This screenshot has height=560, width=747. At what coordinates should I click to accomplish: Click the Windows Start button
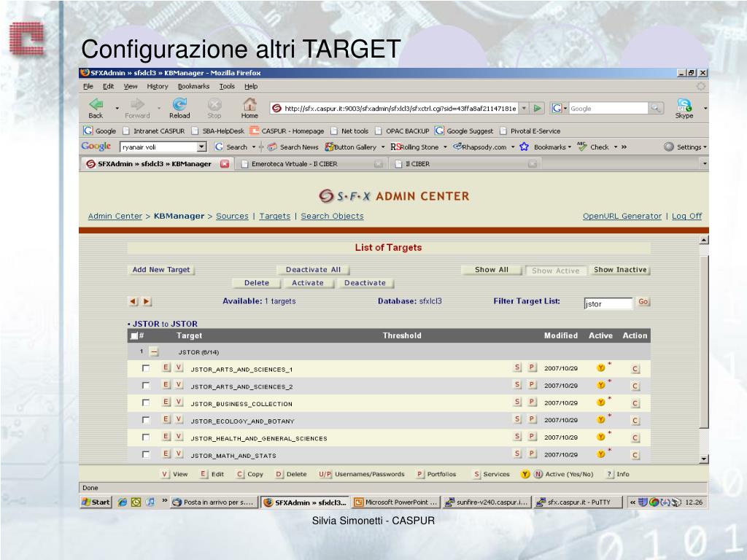96,502
